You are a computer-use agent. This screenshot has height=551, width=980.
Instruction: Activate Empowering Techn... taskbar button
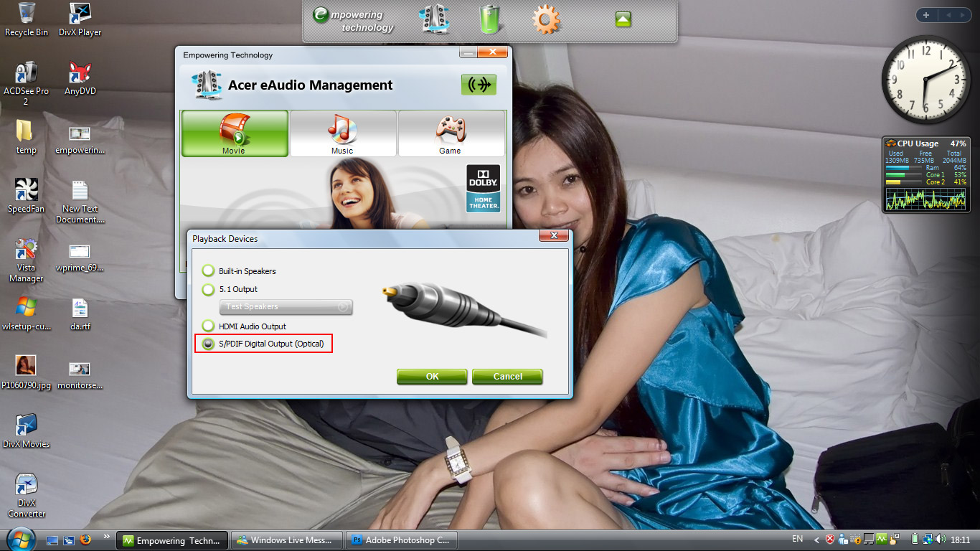pyautogui.click(x=174, y=540)
